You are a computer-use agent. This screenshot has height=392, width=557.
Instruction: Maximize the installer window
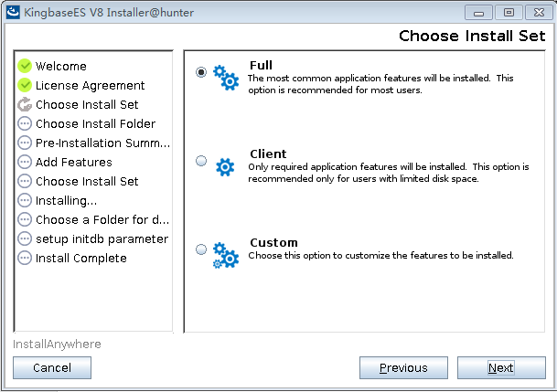pos(509,12)
